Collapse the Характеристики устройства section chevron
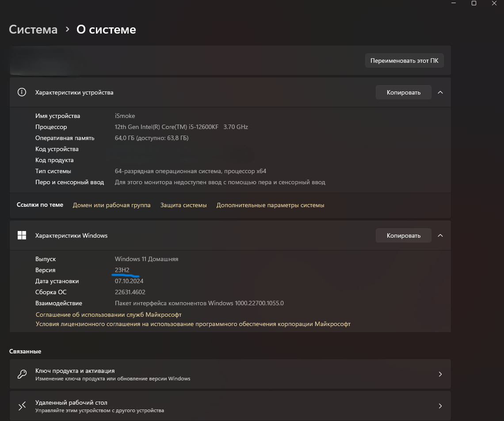 pos(440,92)
